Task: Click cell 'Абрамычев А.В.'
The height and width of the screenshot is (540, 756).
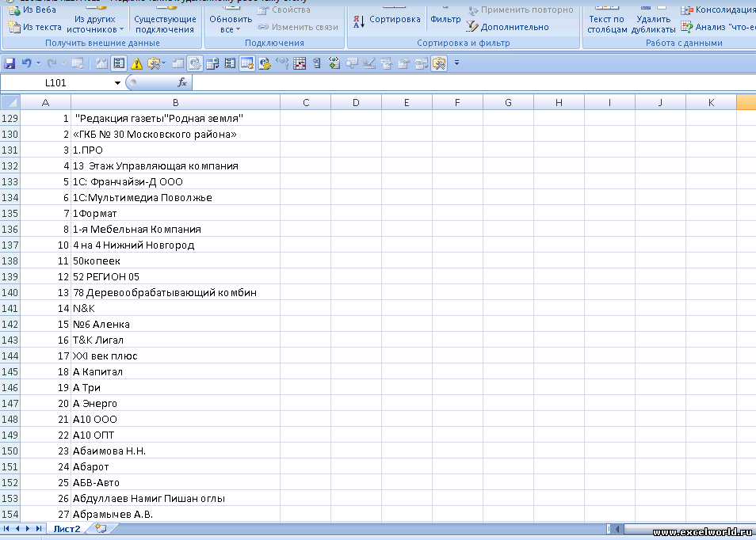Action: 175,514
